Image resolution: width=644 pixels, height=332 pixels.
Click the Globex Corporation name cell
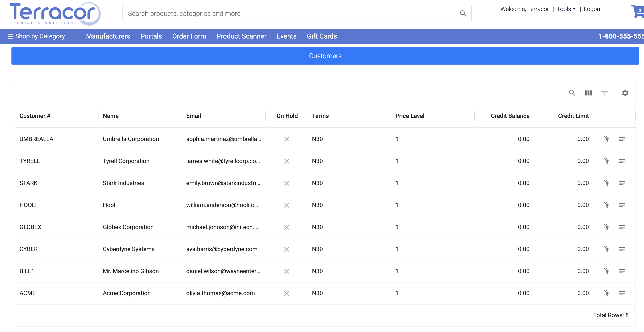[128, 227]
